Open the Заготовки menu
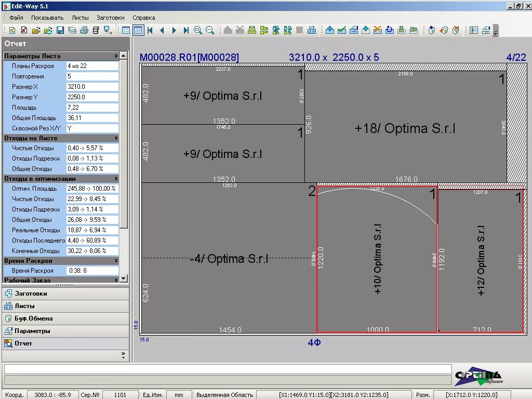This screenshot has width=532, height=399. point(111,18)
